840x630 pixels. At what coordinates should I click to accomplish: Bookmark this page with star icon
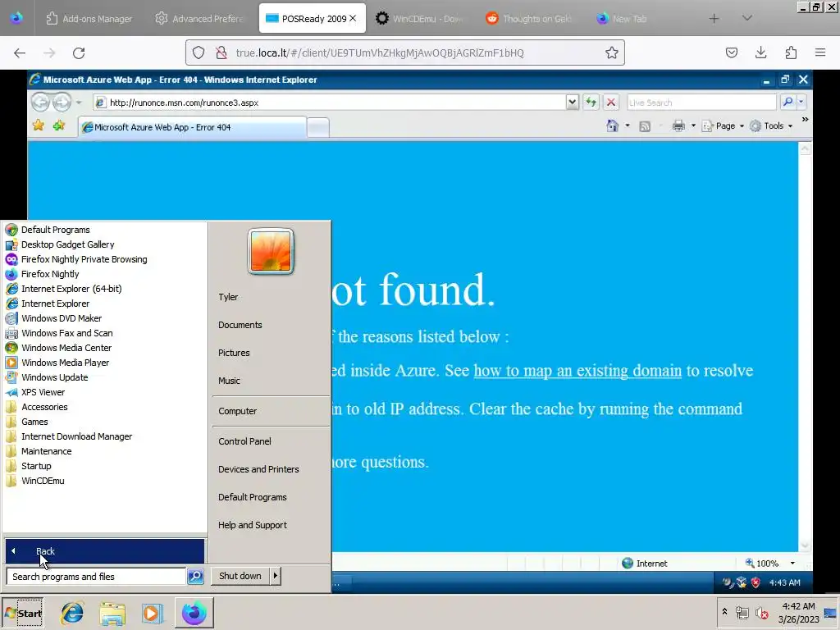click(611, 52)
